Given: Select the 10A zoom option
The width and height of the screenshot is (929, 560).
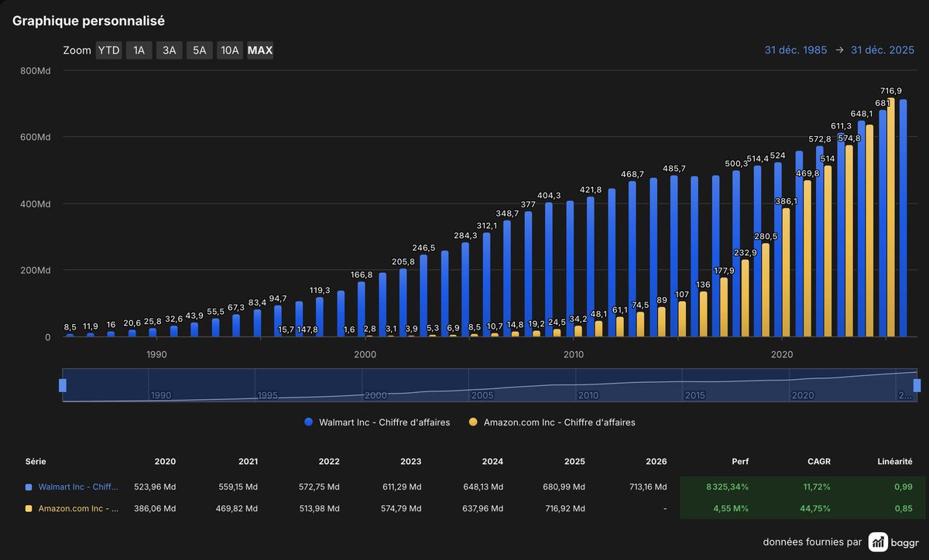Looking at the screenshot, I should [229, 50].
